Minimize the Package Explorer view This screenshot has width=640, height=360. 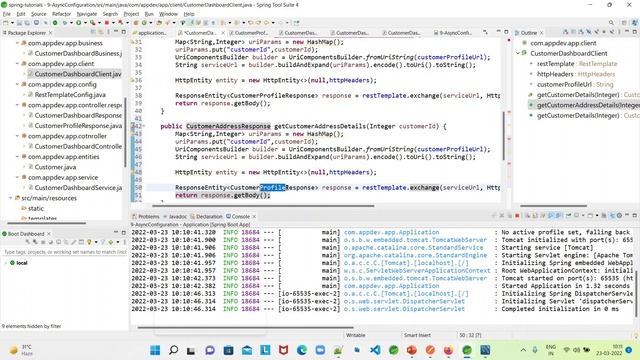pyautogui.click(x=116, y=32)
